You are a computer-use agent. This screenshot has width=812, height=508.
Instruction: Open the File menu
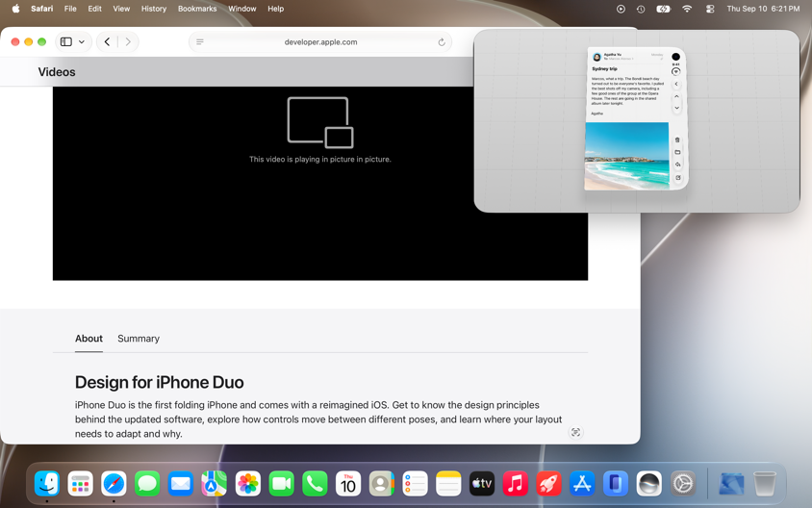(70, 9)
